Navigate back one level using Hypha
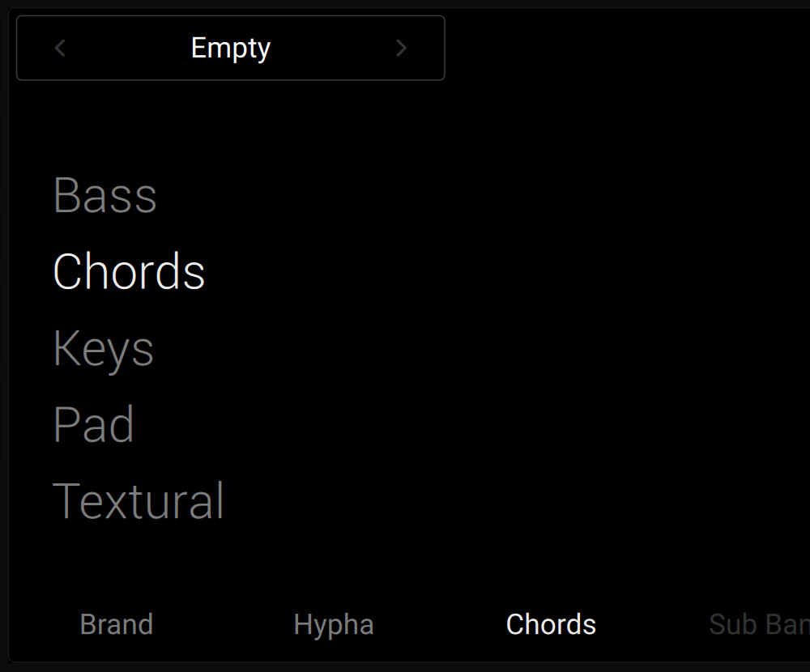 point(334,623)
